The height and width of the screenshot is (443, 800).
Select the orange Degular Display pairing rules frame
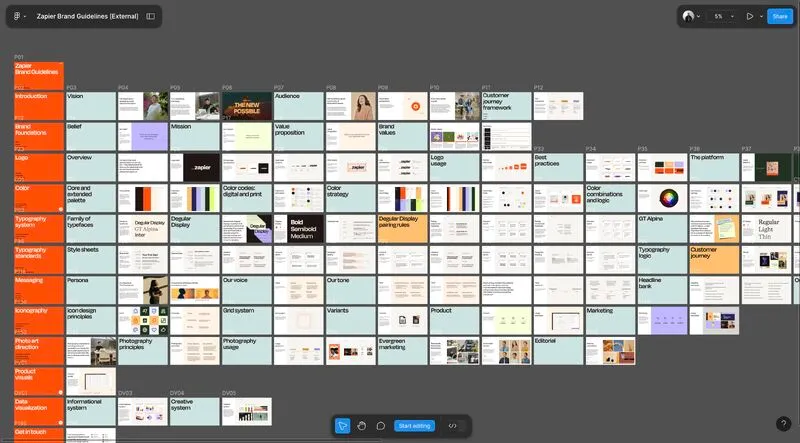402,229
